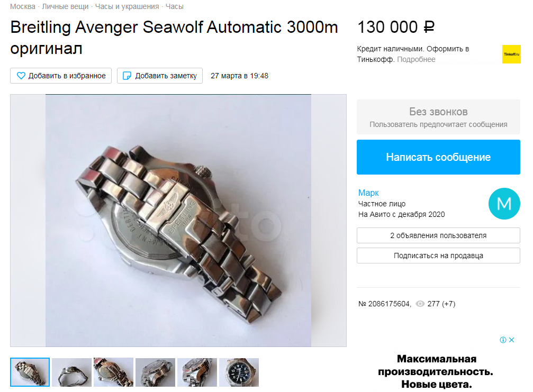The height and width of the screenshot is (392, 533).
Task: Click Подписаться на продавца button
Action: coord(438,256)
